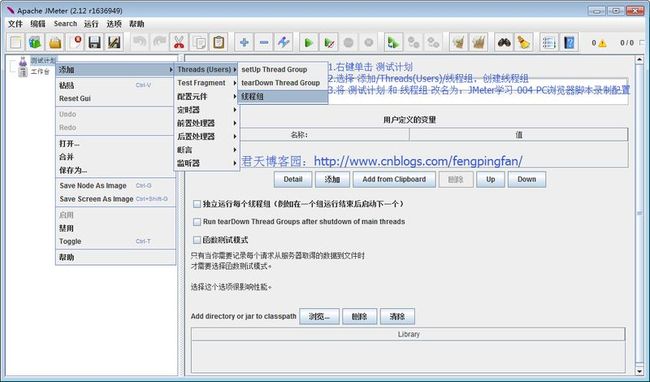Viewport: 650px width, 382px height.
Task: Click 清除 classpath button
Action: (397, 317)
